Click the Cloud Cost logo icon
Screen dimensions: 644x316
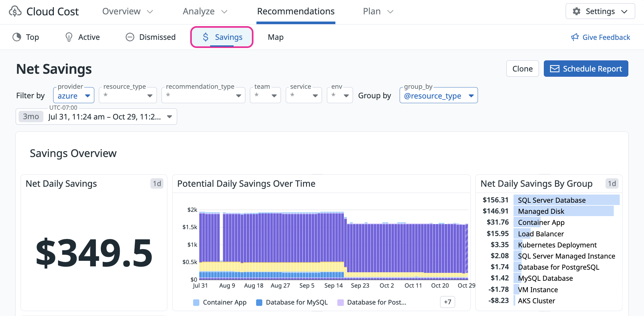(x=15, y=11)
